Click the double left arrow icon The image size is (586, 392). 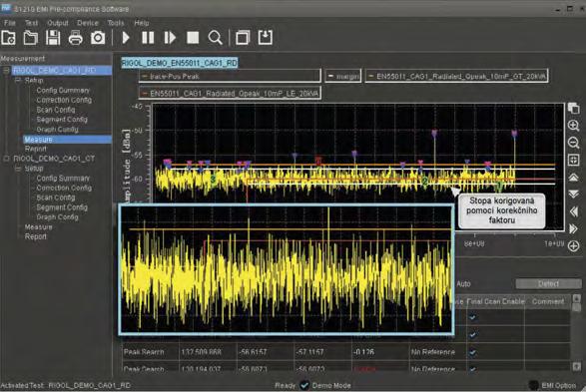574,211
